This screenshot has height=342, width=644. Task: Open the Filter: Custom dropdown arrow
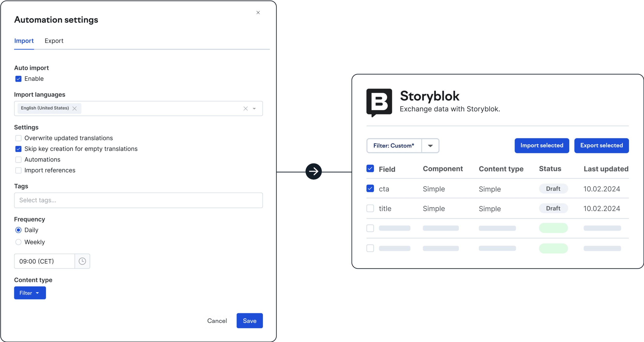tap(430, 146)
